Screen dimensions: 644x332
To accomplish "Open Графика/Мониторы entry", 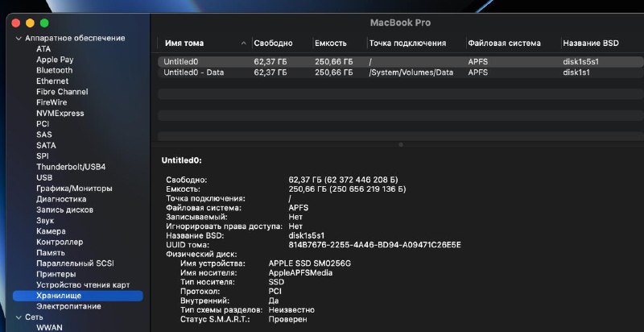I will click(74, 189).
